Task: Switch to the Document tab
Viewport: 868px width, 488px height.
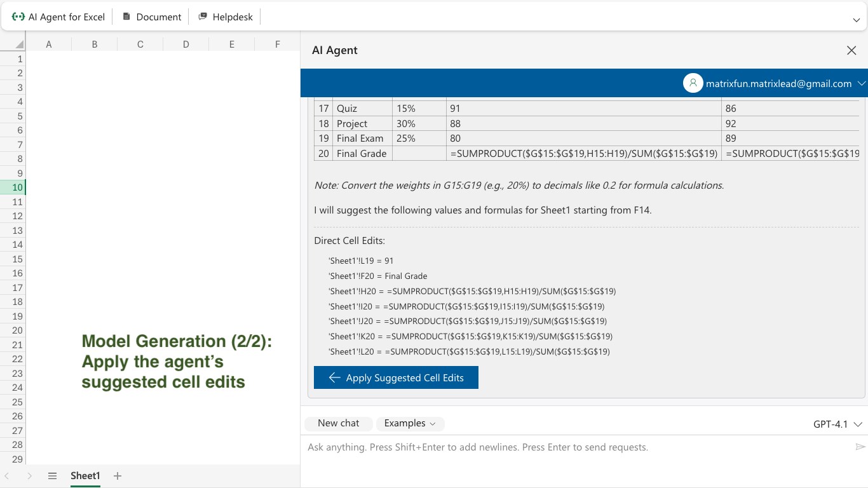Action: 152,17
